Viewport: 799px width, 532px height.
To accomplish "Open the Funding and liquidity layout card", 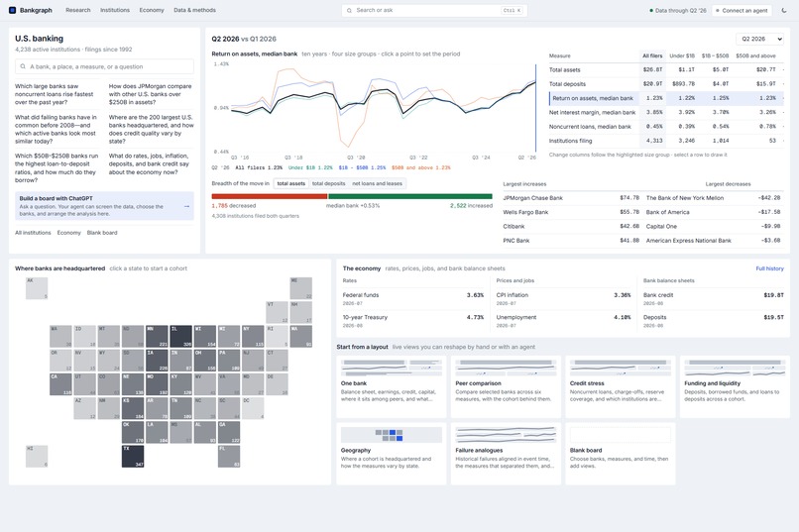I will [x=735, y=387].
